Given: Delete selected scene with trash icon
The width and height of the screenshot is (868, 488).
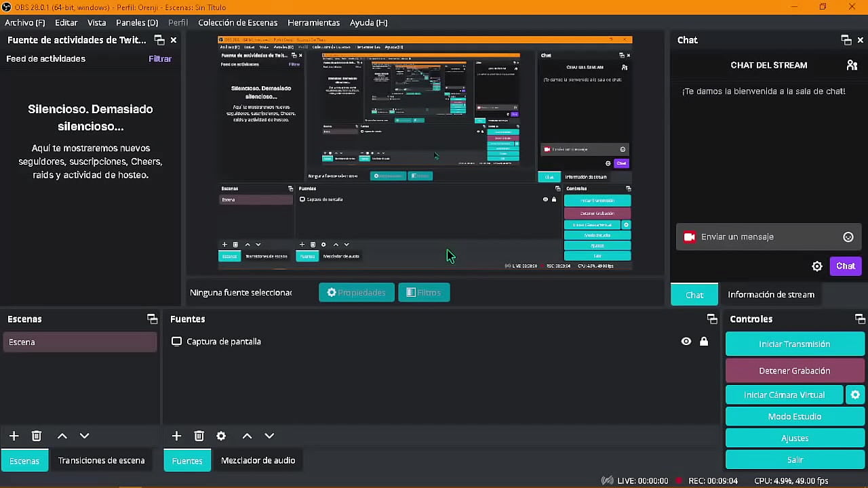Looking at the screenshot, I should 37,436.
